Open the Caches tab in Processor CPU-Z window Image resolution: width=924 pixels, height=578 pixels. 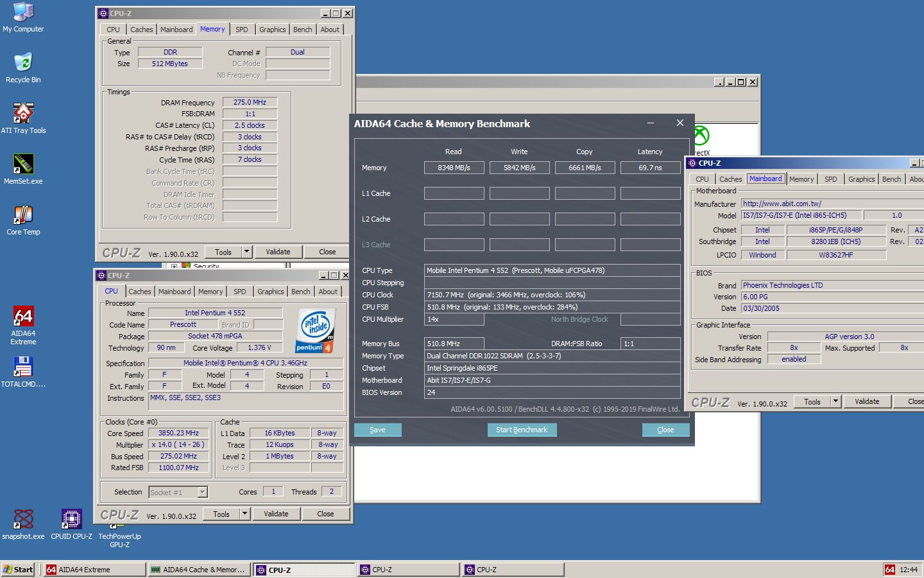coord(139,292)
